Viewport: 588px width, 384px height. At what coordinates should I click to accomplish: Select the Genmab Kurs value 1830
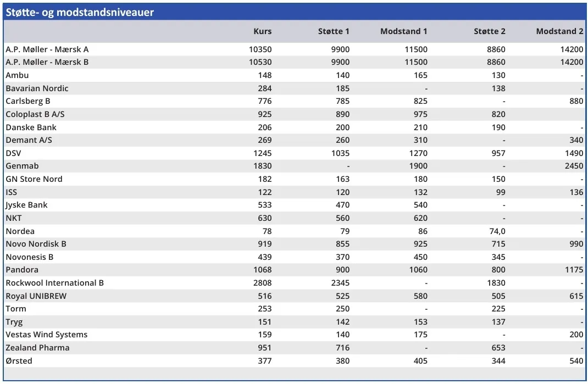[x=262, y=166]
